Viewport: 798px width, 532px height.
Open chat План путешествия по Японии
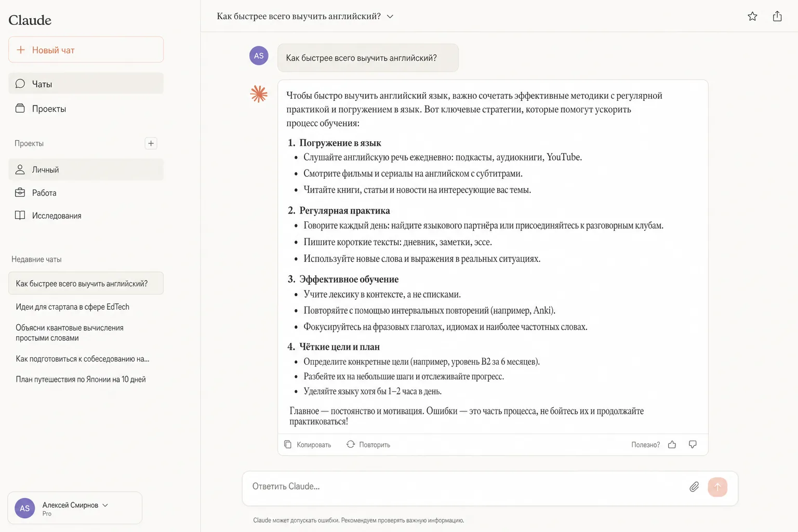(x=81, y=380)
